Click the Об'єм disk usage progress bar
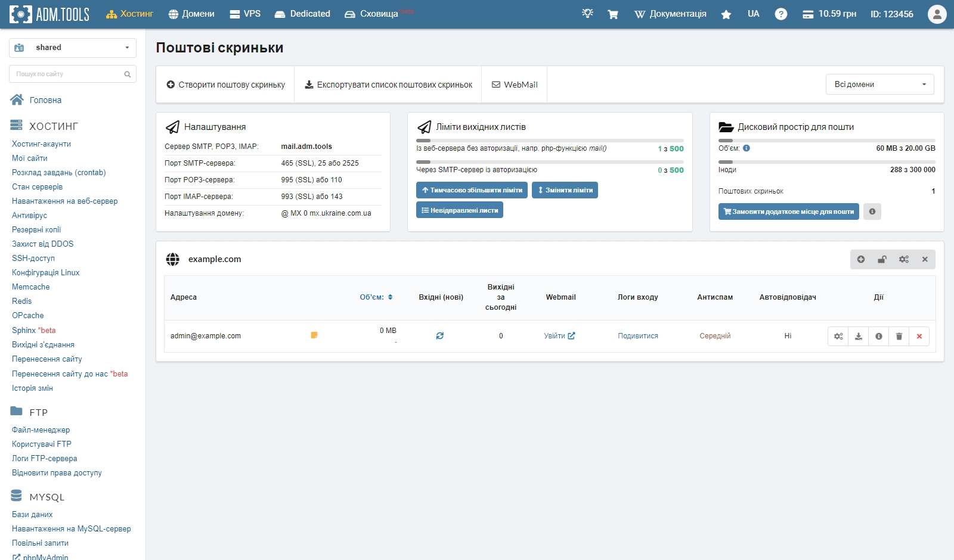The image size is (954, 560). 826,141
